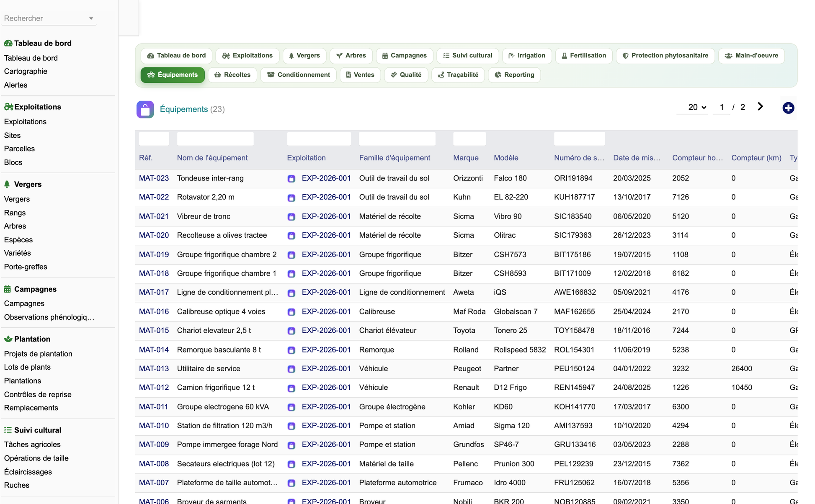Click the Numéro de série filter field

tap(580, 139)
